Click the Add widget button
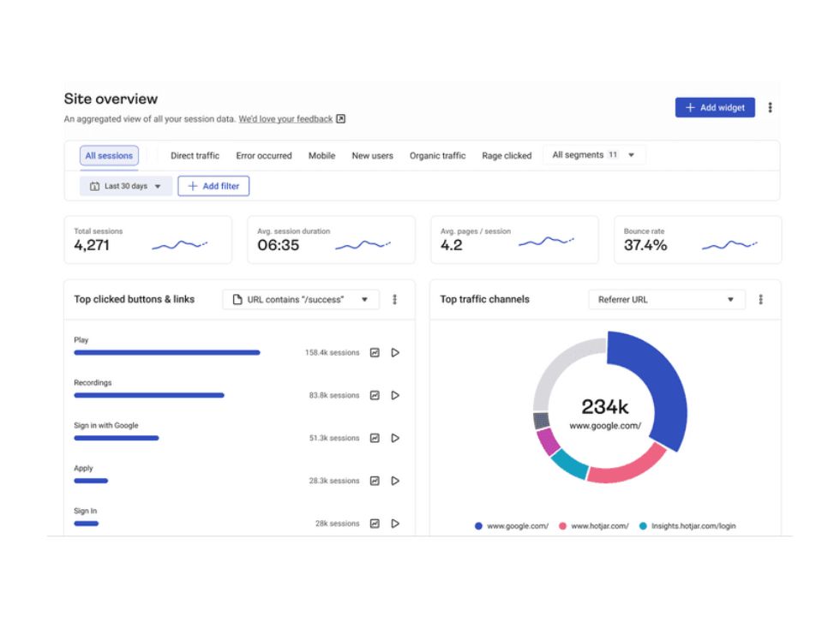Viewport: 840px width, 617px height. click(715, 106)
